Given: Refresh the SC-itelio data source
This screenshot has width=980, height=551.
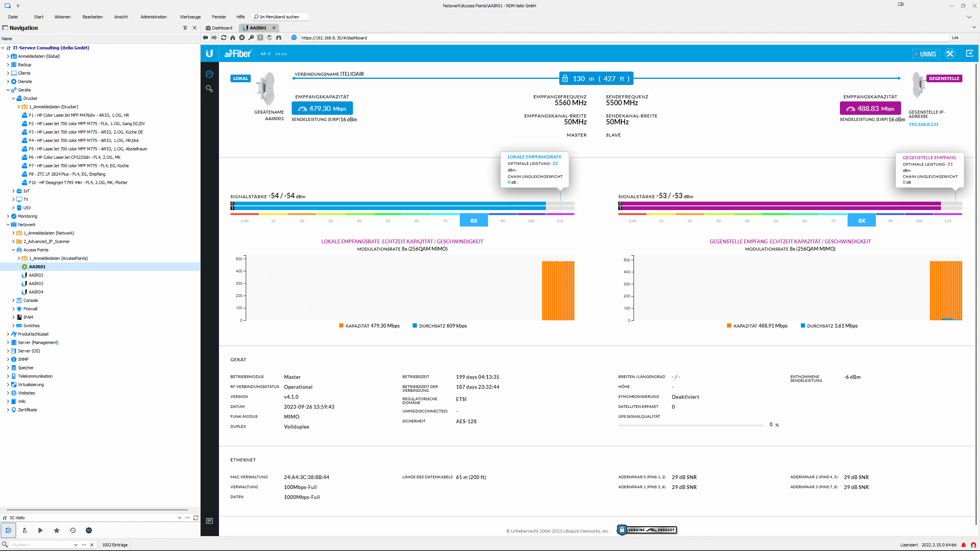Looking at the screenshot, I should point(196,518).
